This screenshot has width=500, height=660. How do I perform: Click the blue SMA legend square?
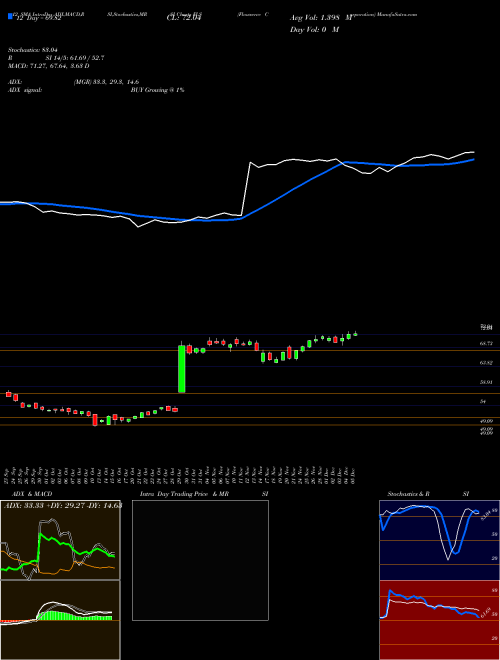(11, 16)
